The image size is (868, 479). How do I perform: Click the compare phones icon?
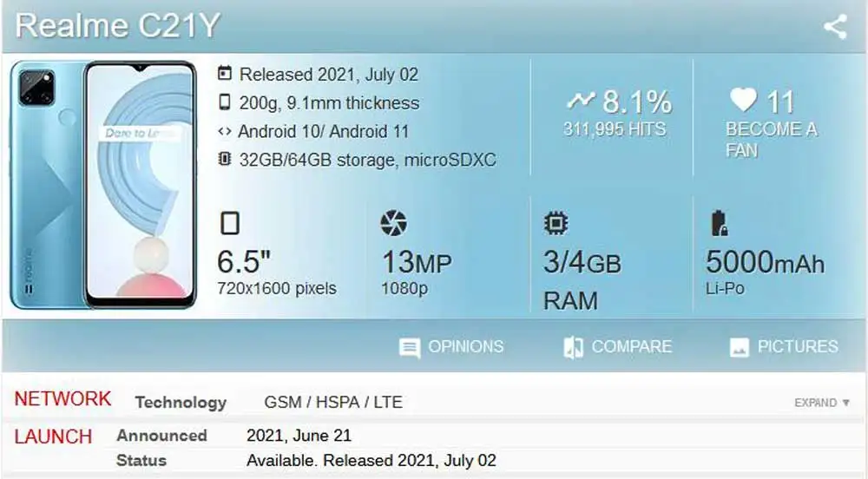[573, 347]
